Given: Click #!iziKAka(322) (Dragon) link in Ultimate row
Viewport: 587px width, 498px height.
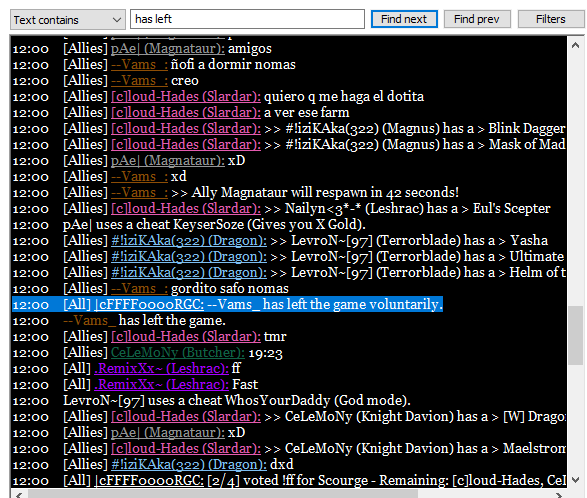Looking at the screenshot, I should 189,257.
